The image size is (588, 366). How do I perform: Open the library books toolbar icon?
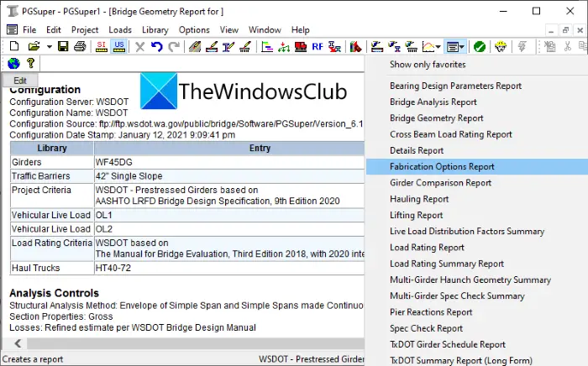355,47
